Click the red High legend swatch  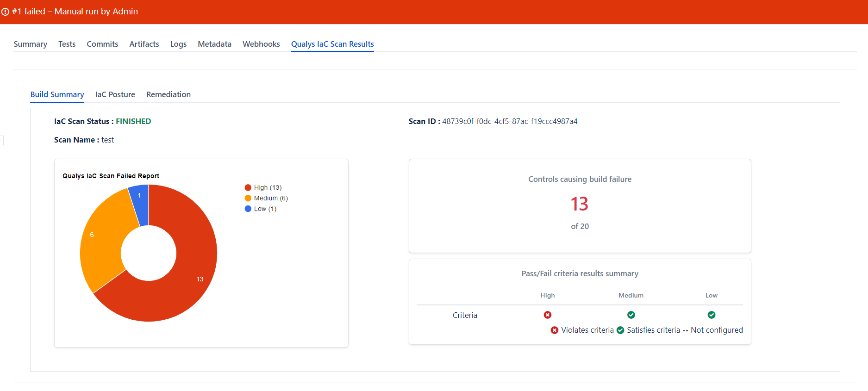(x=248, y=187)
